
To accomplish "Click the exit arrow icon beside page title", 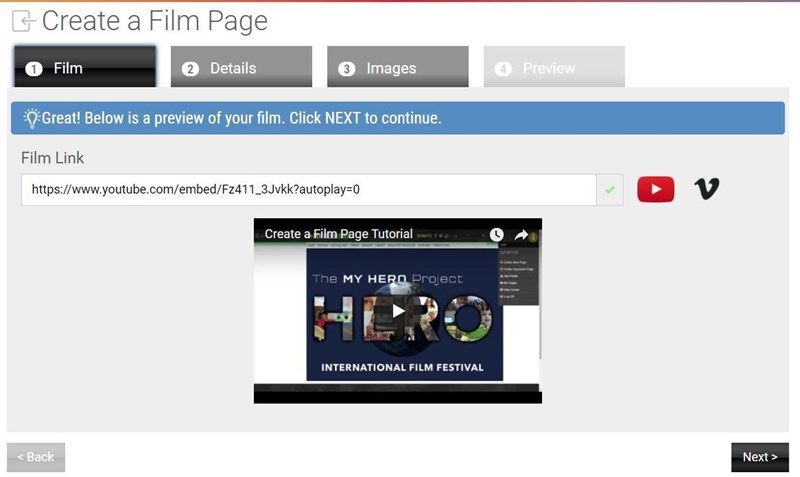I will pos(23,21).
